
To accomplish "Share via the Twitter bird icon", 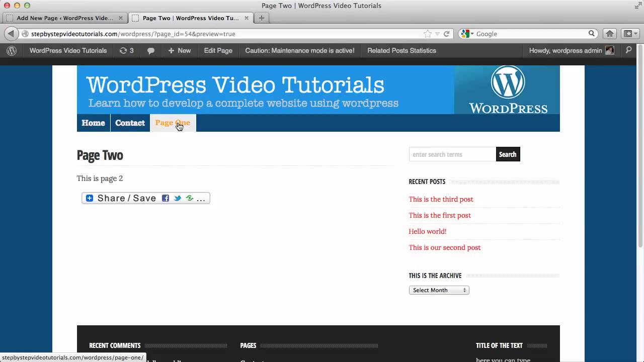I will [178, 198].
